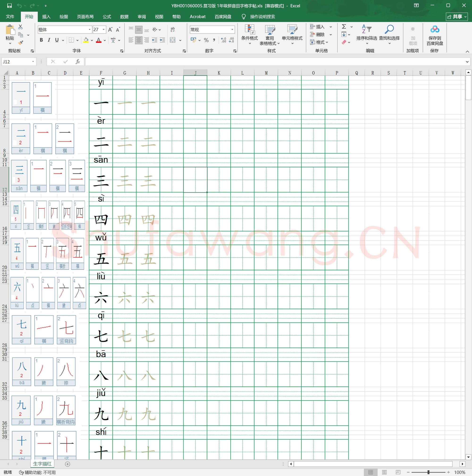
Task: Switch to the 公式 ribbon tab
Action: [x=107, y=17]
